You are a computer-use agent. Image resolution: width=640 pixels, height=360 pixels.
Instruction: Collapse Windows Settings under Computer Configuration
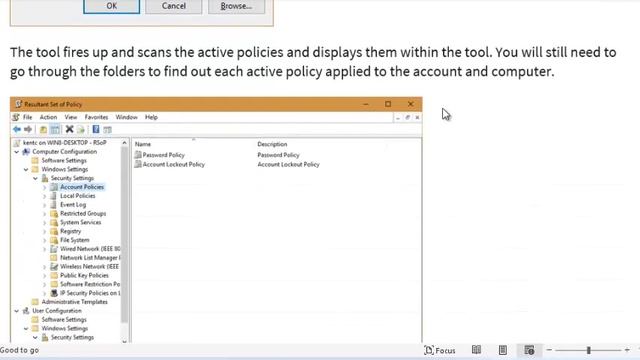(26, 169)
